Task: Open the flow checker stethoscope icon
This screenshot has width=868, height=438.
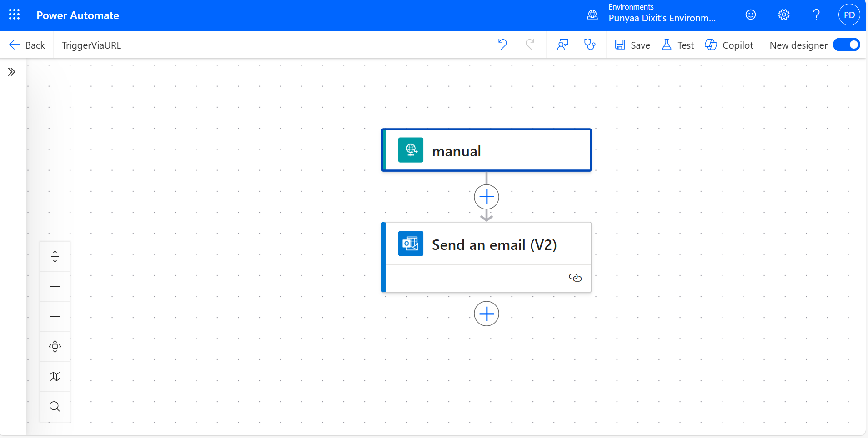Action: (590, 45)
